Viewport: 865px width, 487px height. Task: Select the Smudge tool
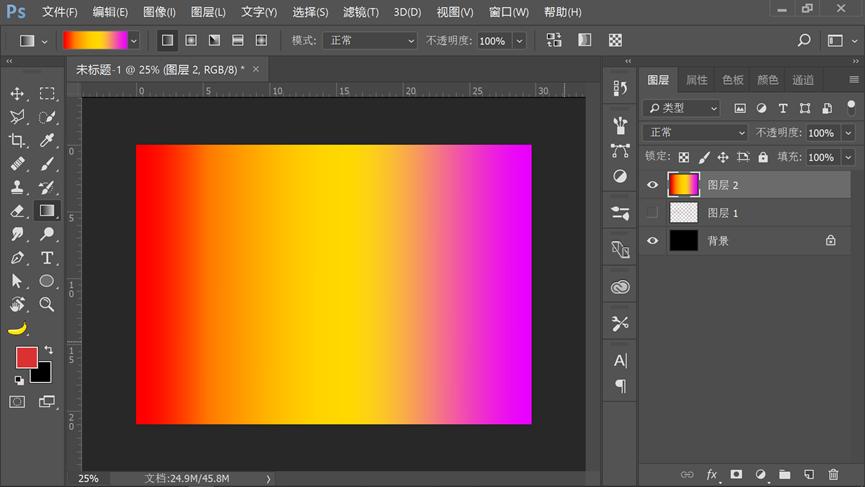pos(17,234)
